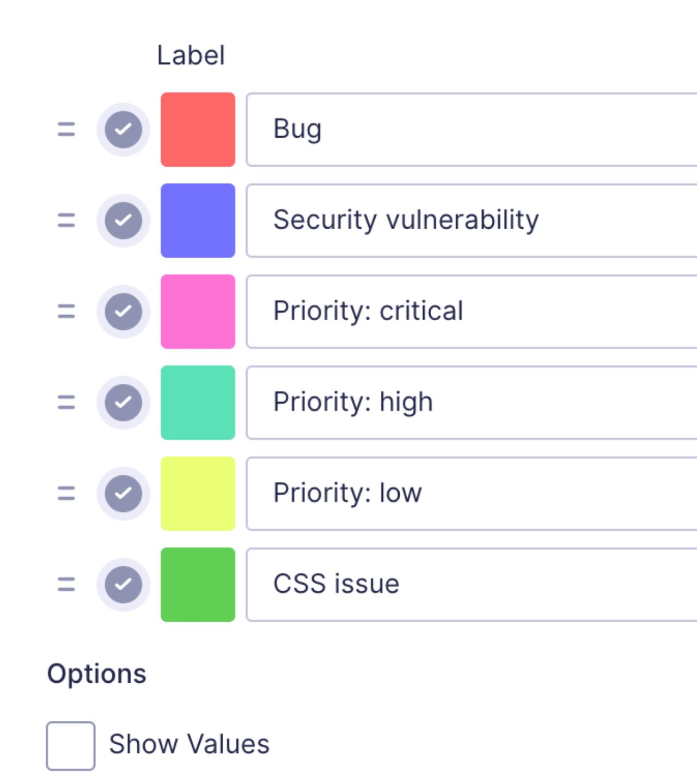Toggle the check circle for Bug
The height and width of the screenshot is (784, 697).
tap(123, 129)
